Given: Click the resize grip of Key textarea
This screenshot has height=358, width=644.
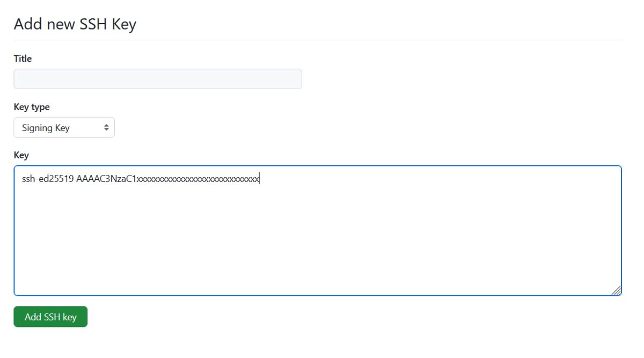Looking at the screenshot, I should point(616,290).
